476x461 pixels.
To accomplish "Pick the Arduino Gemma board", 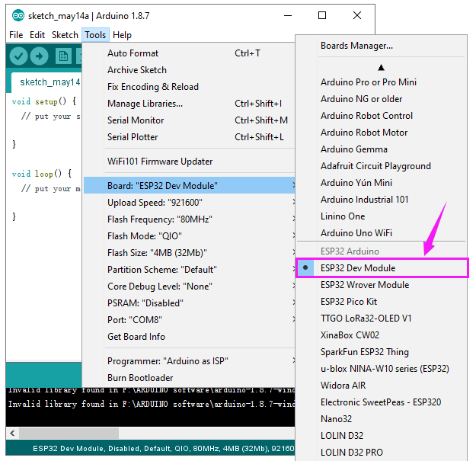I will 382,149.
